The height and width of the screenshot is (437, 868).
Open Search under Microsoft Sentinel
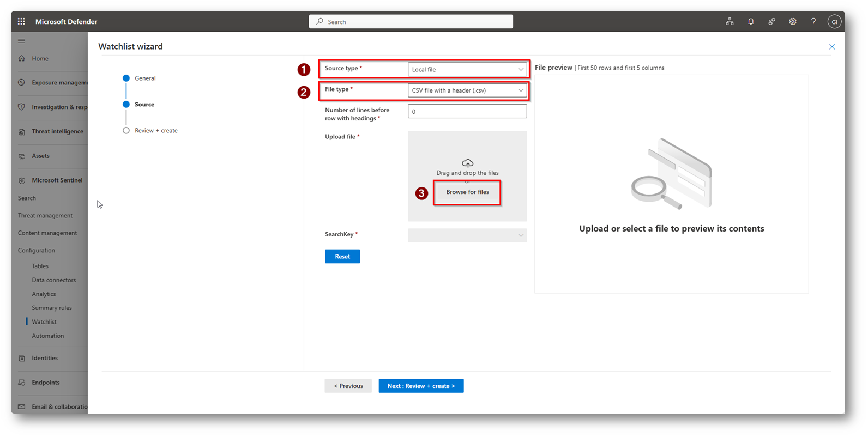point(27,198)
